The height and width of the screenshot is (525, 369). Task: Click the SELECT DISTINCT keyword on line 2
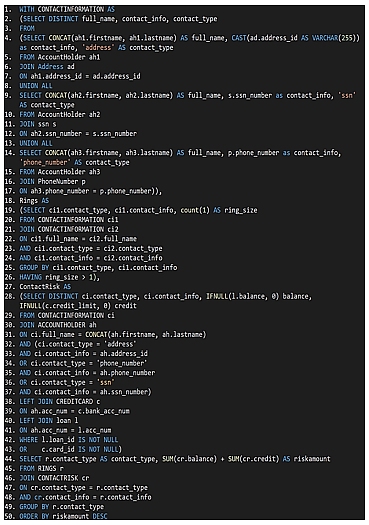point(50,19)
